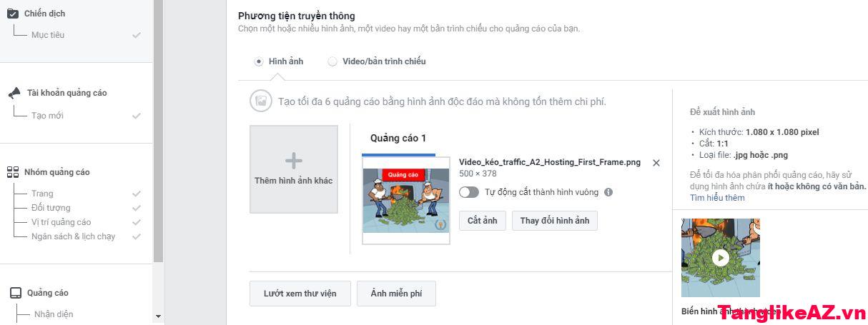Click the 'Phương tiện truyền thông' heading

pyautogui.click(x=296, y=16)
